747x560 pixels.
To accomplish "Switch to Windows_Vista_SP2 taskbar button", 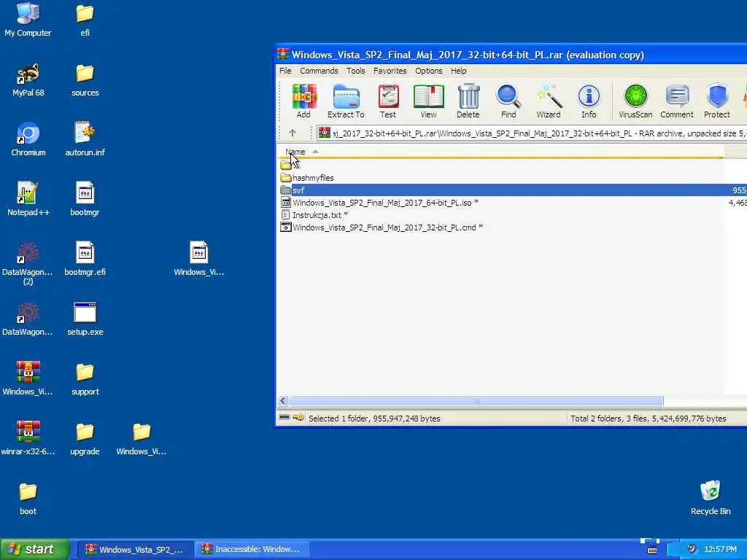I will click(135, 549).
